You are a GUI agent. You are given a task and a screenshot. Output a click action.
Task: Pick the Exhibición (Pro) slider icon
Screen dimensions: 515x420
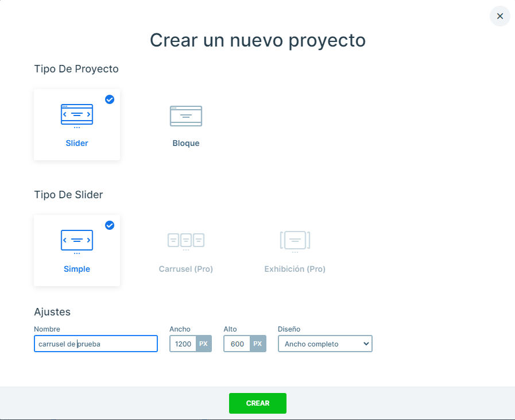point(295,241)
